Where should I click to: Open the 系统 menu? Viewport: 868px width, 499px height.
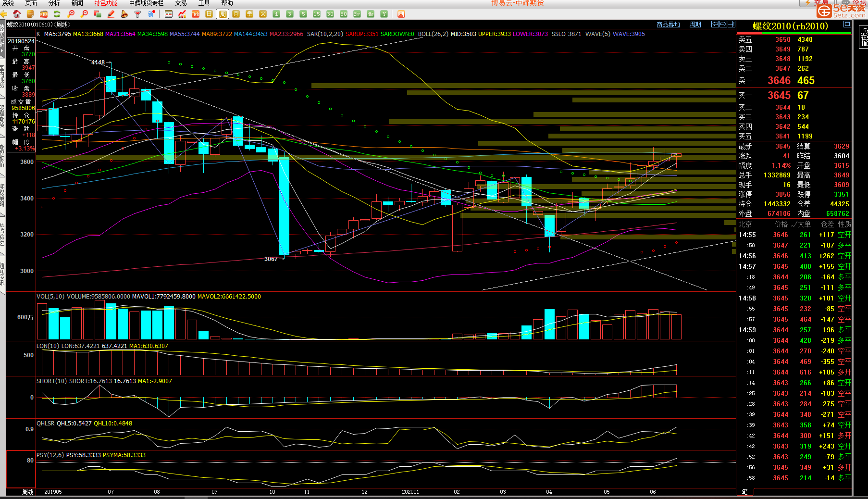pyautogui.click(x=8, y=3)
